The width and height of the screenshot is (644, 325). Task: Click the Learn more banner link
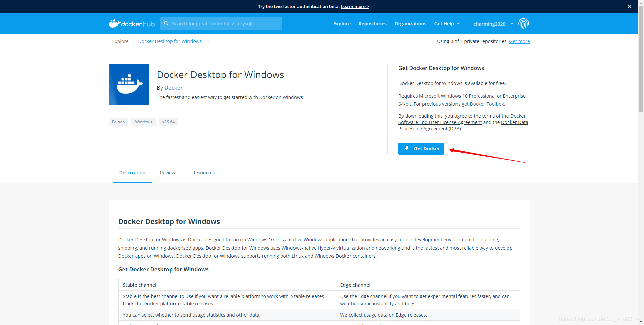(355, 6)
